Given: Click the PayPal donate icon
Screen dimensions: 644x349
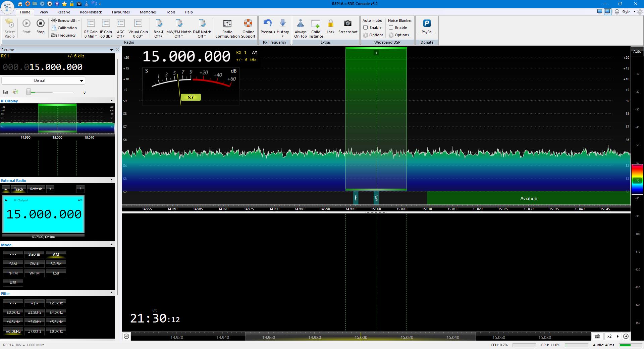Looking at the screenshot, I should (x=427, y=23).
